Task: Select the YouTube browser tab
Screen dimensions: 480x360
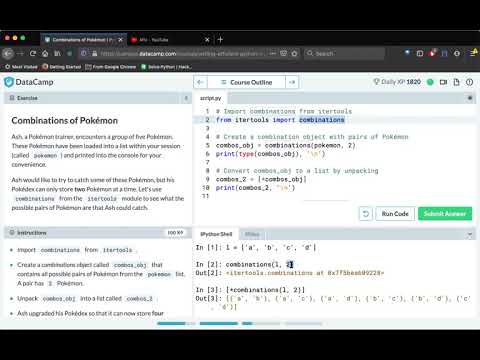Action: pyautogui.click(x=167, y=40)
